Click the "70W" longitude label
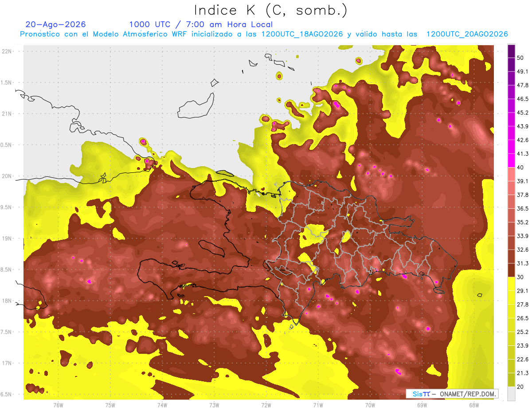The width and height of the screenshot is (532, 411). coord(370,405)
